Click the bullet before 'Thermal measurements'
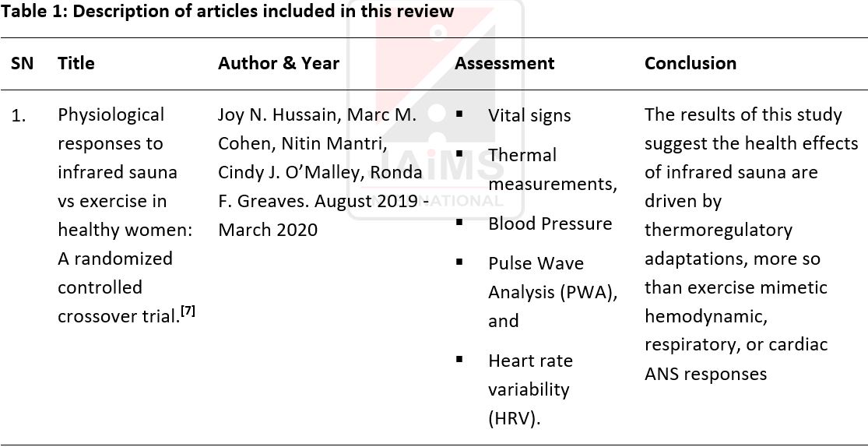 tap(459, 153)
